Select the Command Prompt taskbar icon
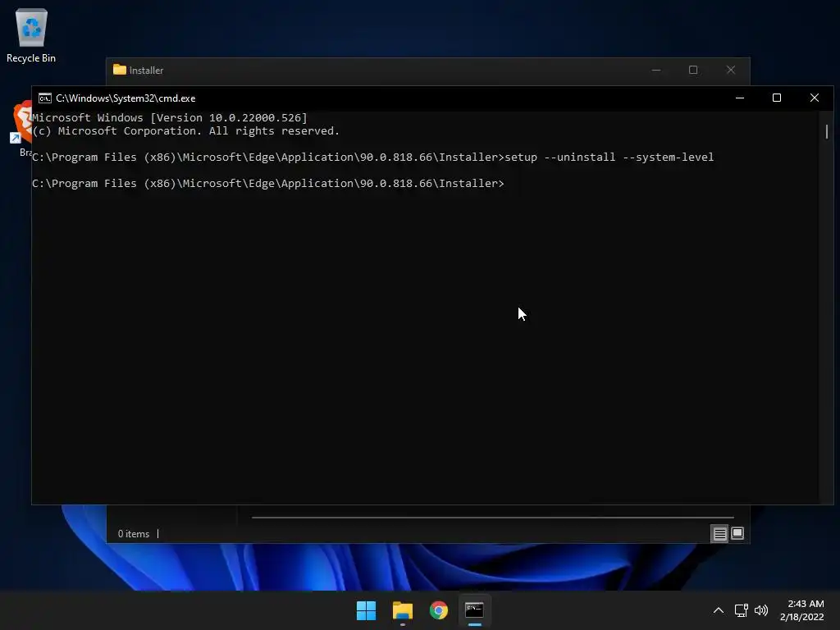This screenshot has width=840, height=630. [475, 610]
